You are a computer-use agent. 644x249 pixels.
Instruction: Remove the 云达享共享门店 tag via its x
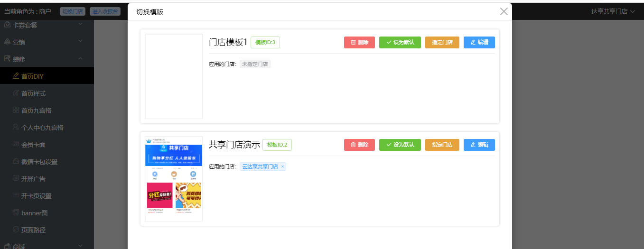pos(282,166)
